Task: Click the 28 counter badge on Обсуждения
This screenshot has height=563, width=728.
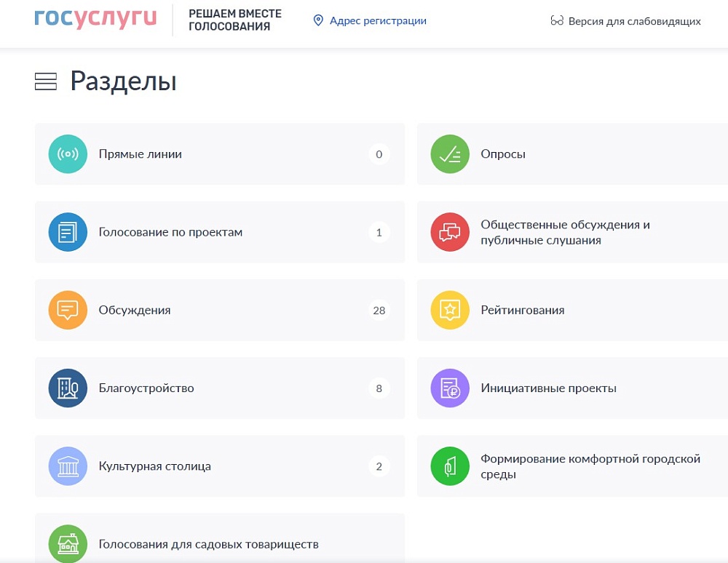Action: click(379, 310)
